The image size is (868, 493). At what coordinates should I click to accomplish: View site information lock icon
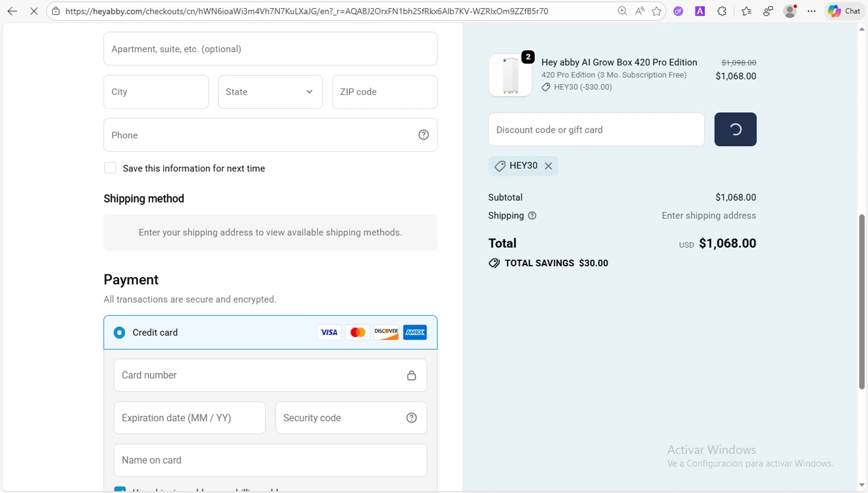(x=56, y=11)
